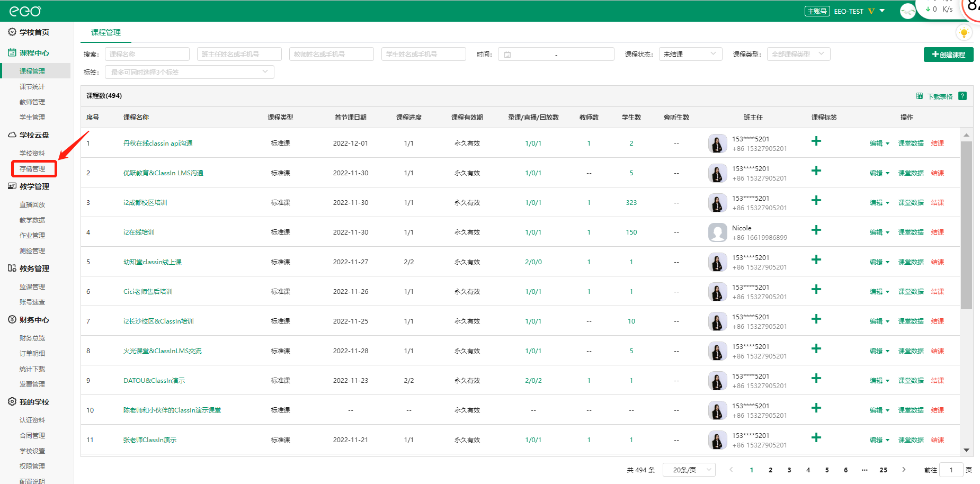Open 直播回放 in the sidebar
Screen dimensions: 980x484
[x=32, y=205]
